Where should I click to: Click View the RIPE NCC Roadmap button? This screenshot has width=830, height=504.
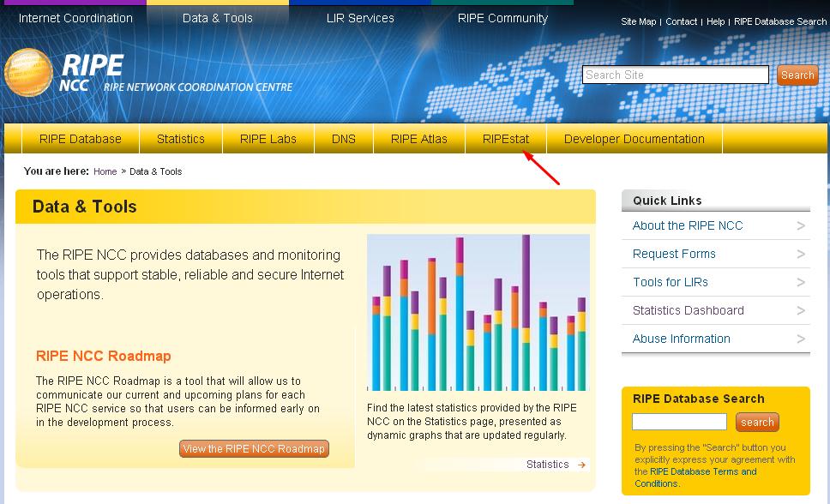point(254,448)
